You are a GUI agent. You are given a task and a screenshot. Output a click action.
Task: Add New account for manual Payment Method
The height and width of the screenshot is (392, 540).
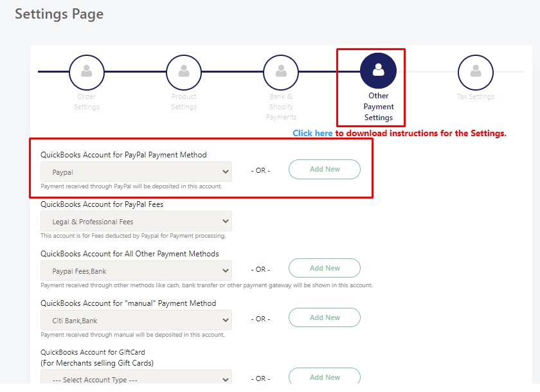[x=325, y=317]
